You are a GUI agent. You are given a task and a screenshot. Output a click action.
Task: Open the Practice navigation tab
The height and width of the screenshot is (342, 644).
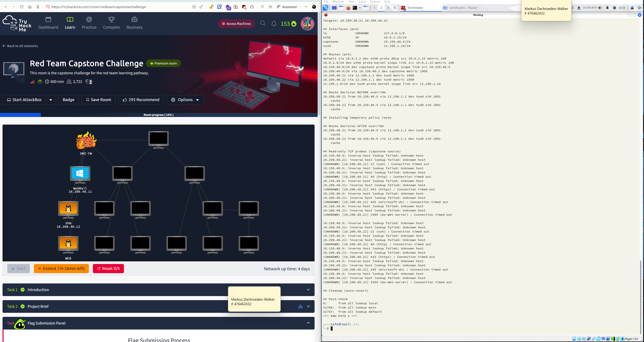(89, 23)
